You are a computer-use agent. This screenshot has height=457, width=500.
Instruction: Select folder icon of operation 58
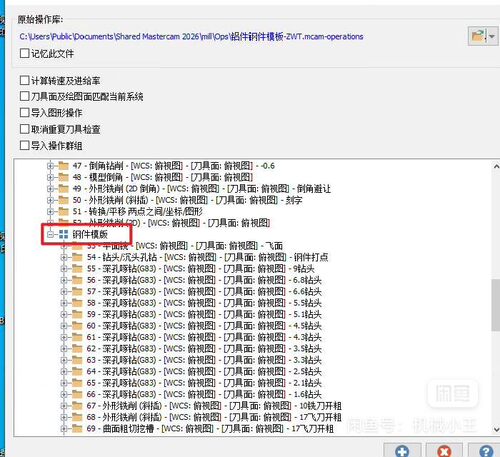(x=77, y=303)
